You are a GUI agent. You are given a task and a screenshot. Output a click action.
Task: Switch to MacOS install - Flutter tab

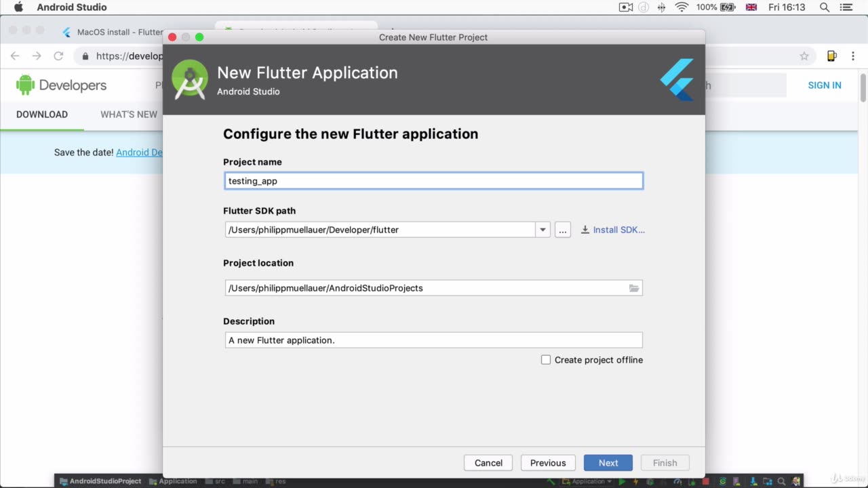tap(112, 32)
